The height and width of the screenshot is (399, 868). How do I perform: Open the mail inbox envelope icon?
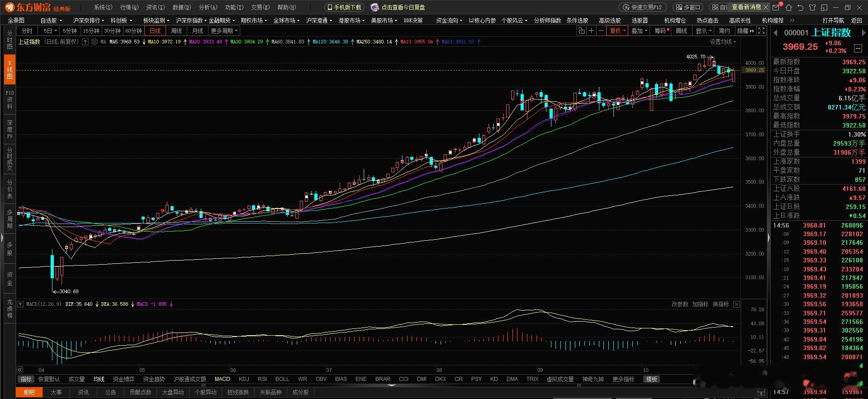tap(776, 7)
